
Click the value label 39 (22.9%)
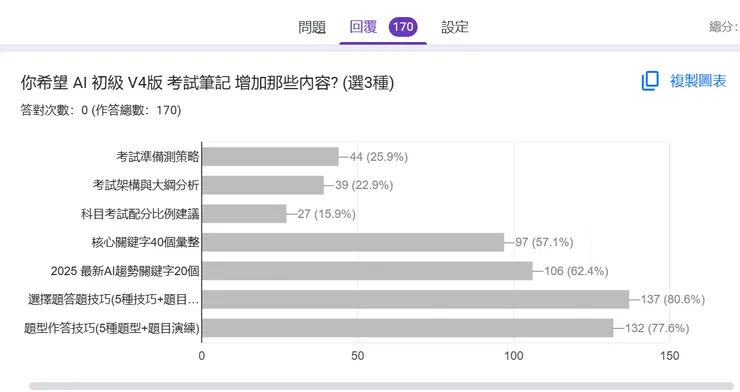364,185
